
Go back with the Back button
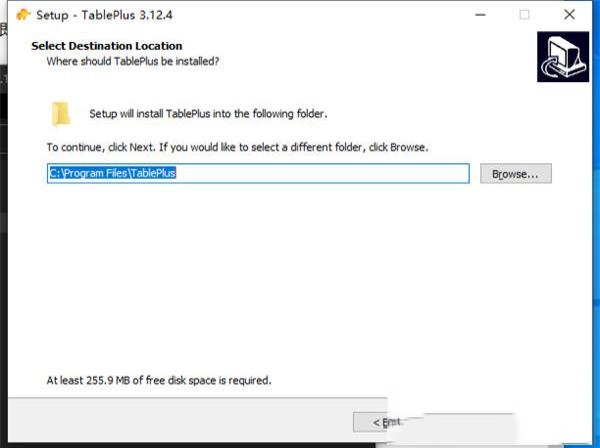[387, 422]
